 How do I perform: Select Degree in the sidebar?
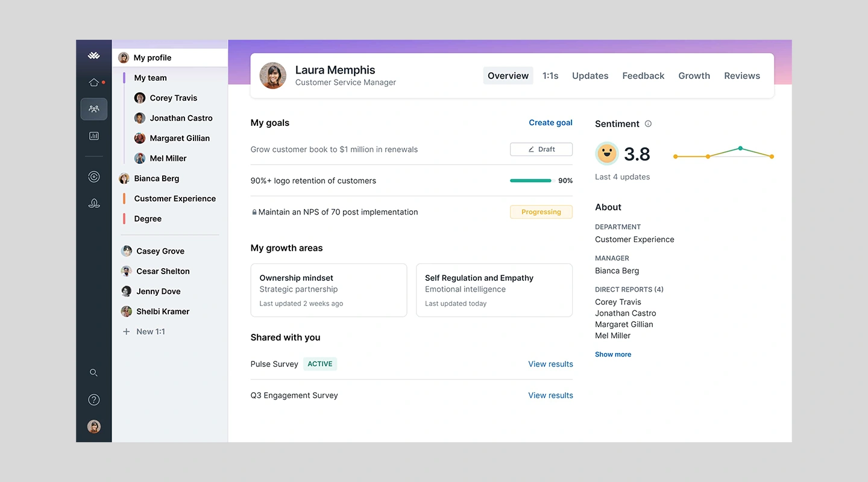(x=148, y=219)
